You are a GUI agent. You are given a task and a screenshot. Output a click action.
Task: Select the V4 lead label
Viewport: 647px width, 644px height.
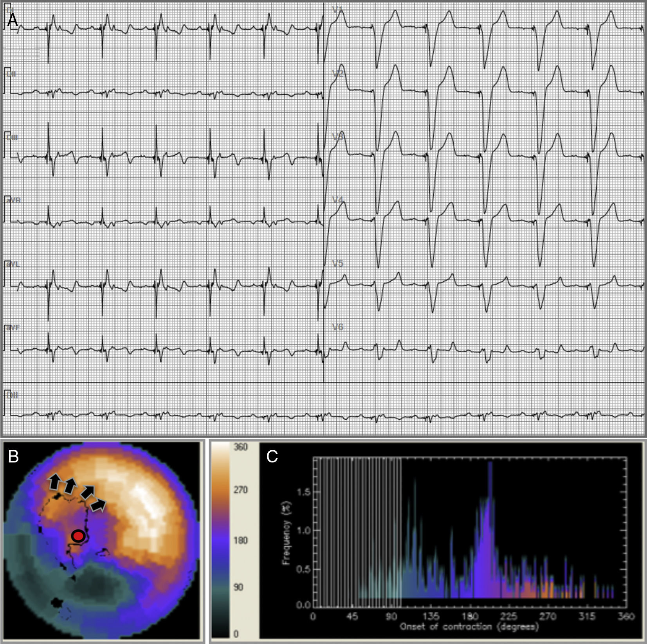point(337,200)
